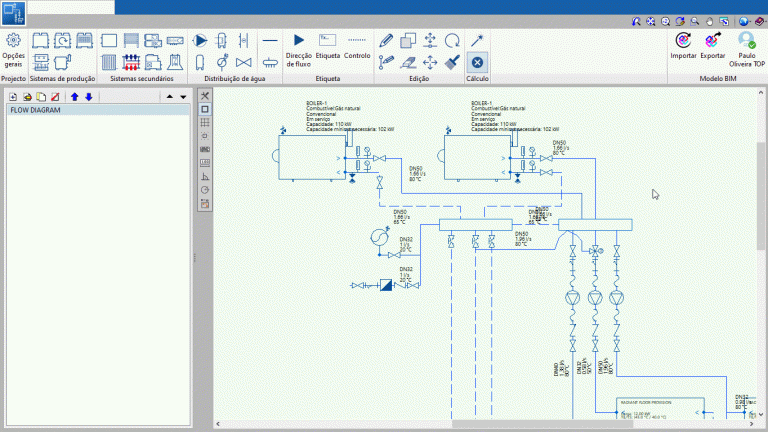Select the Eraser tool
The width and height of the screenshot is (768, 432).
408,62
